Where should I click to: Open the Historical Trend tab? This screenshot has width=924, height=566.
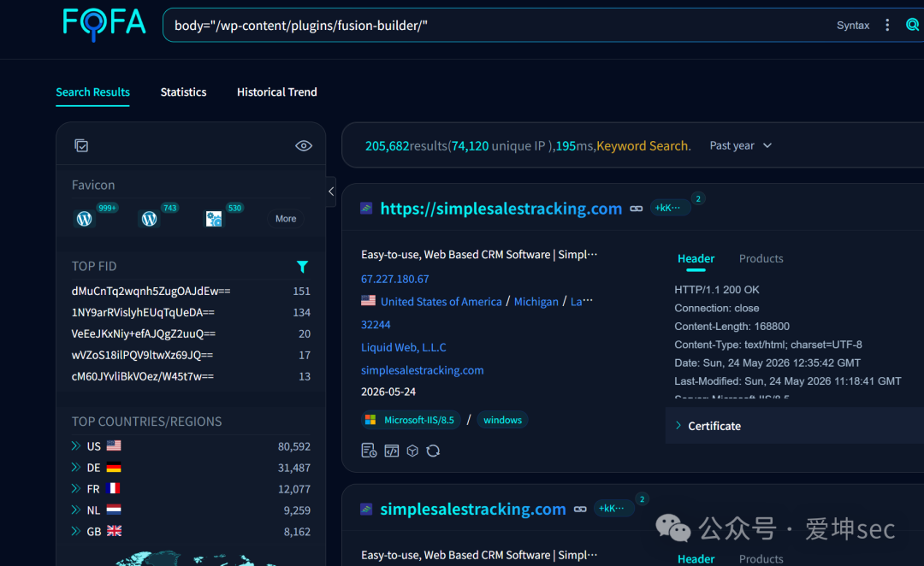tap(277, 91)
